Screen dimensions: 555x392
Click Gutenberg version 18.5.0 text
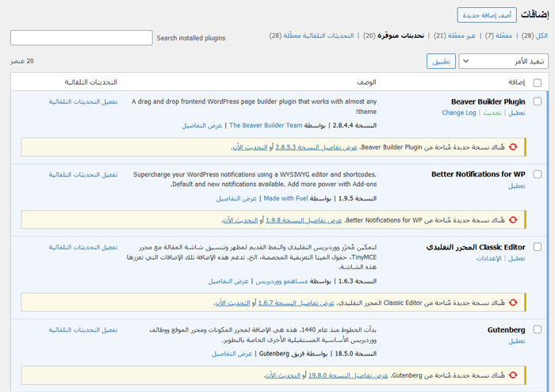click(356, 353)
